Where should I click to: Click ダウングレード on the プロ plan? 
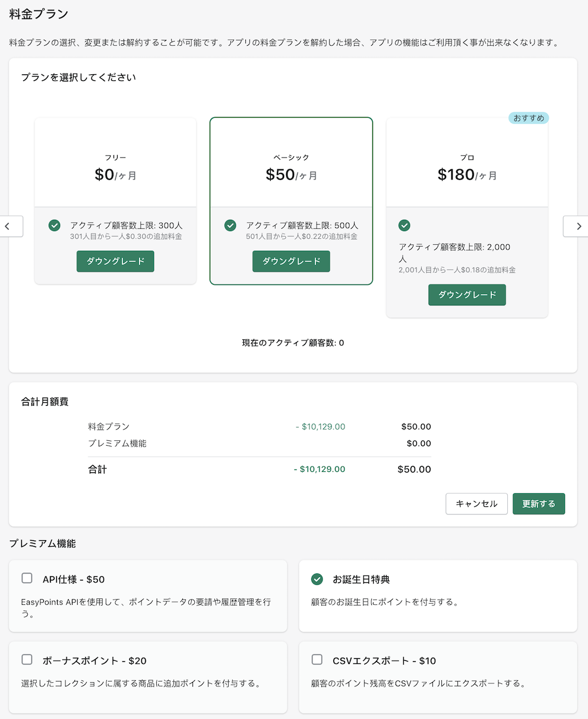point(467,295)
